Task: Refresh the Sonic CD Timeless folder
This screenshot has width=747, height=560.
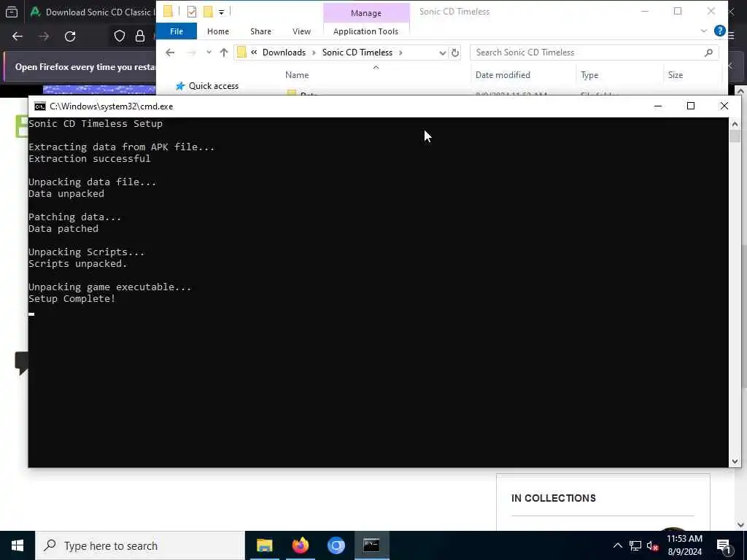Action: click(x=455, y=52)
